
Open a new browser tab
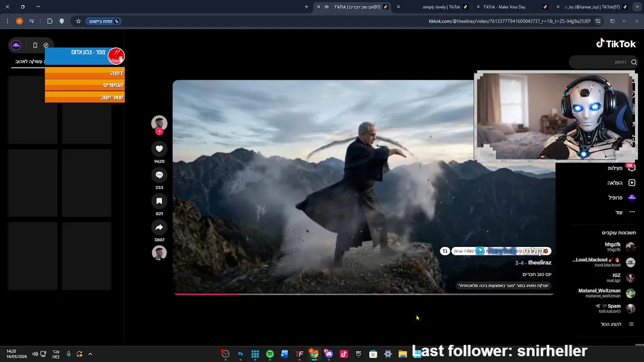306,7
